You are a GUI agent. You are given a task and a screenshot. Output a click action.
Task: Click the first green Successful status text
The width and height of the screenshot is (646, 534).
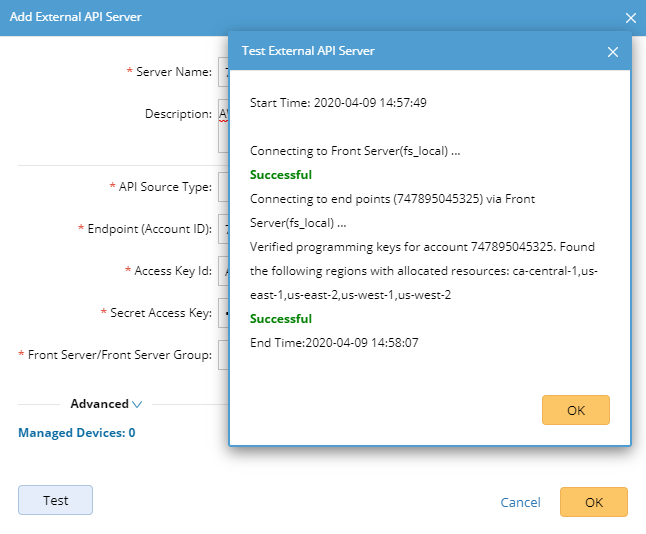281,175
